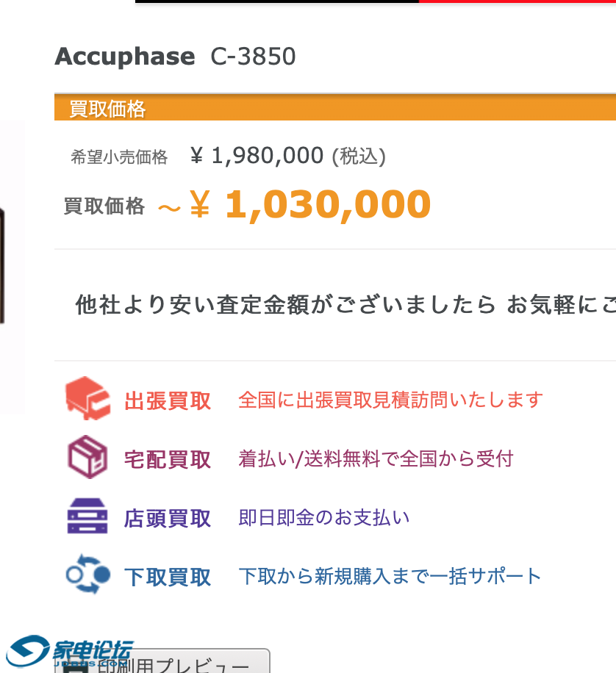The width and height of the screenshot is (616, 673).
Task: Click the package box icon for 宅配買取
Action: click(x=87, y=457)
